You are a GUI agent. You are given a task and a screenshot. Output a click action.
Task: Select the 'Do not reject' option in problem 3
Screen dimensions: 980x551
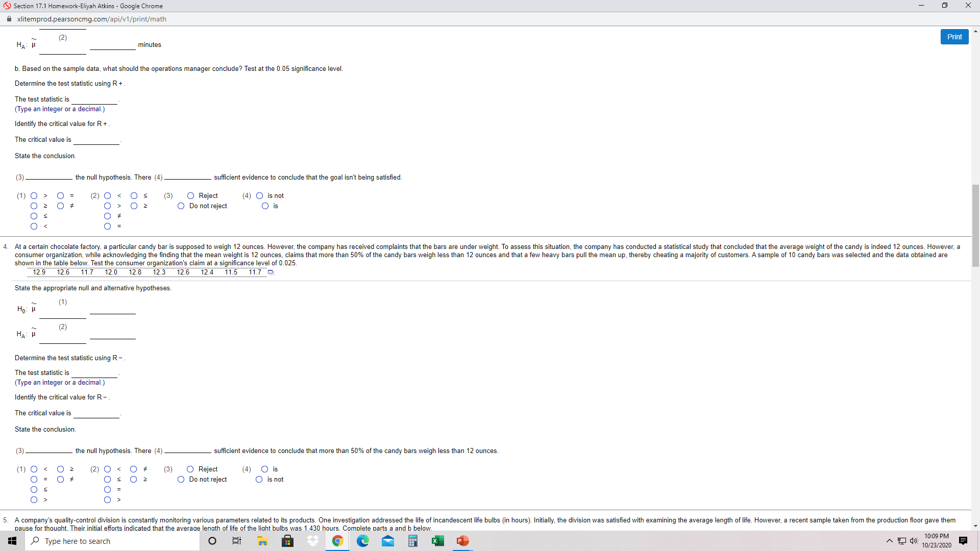click(181, 206)
